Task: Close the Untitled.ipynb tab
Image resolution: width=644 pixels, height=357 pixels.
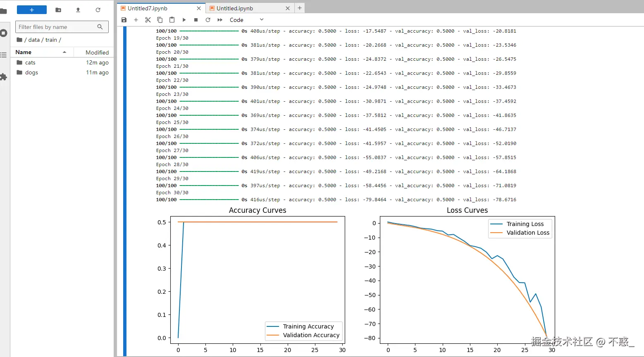Action: (x=288, y=8)
